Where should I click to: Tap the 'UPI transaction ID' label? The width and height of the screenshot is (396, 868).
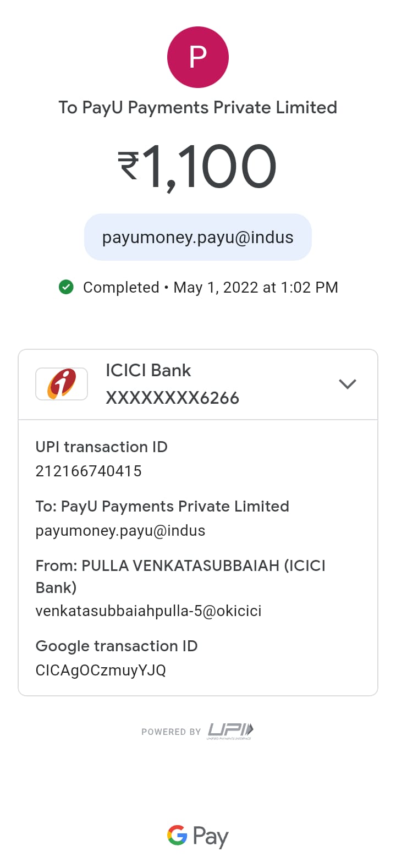click(101, 447)
